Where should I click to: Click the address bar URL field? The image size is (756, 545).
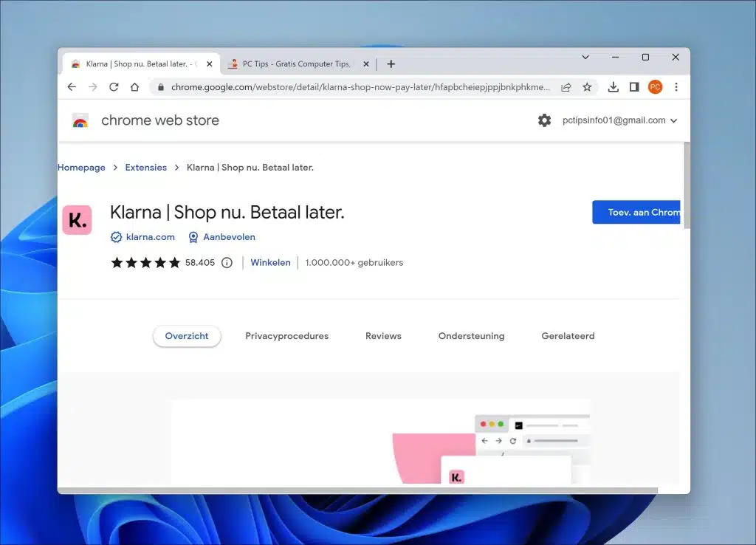click(360, 87)
